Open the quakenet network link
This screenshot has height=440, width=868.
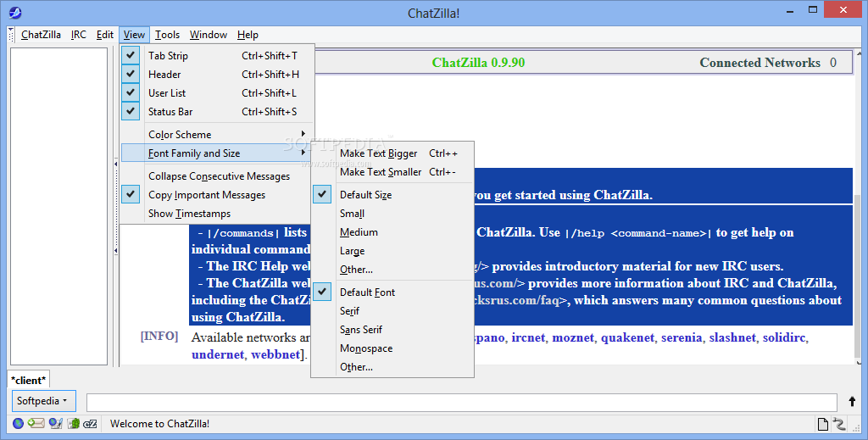pos(628,337)
